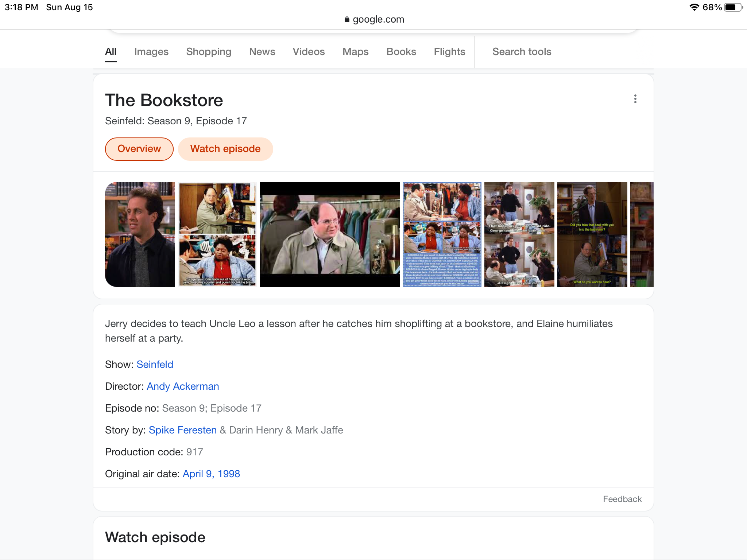Open the three-dot more options menu
The width and height of the screenshot is (747, 560).
point(635,99)
